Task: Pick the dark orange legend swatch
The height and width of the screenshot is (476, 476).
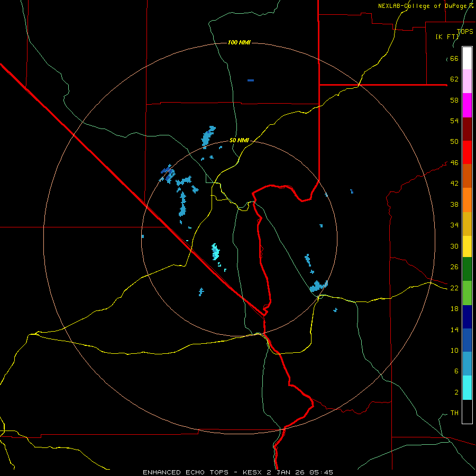Action: [x=467, y=176]
